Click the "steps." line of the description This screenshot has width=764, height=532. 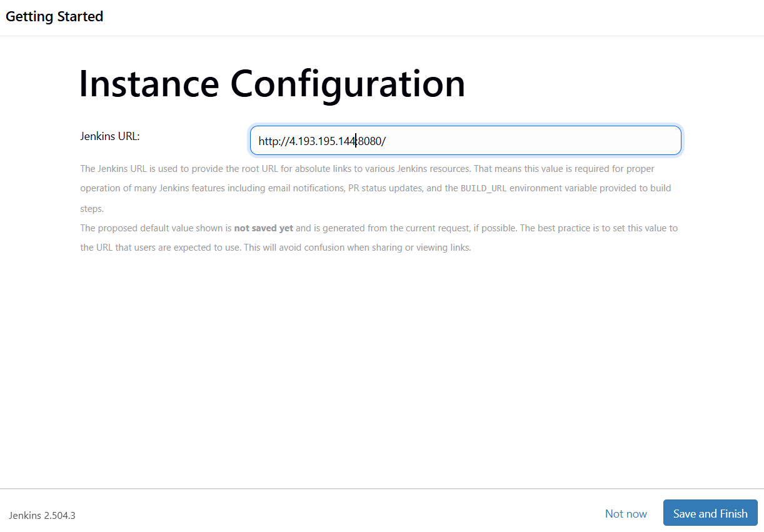(92, 209)
